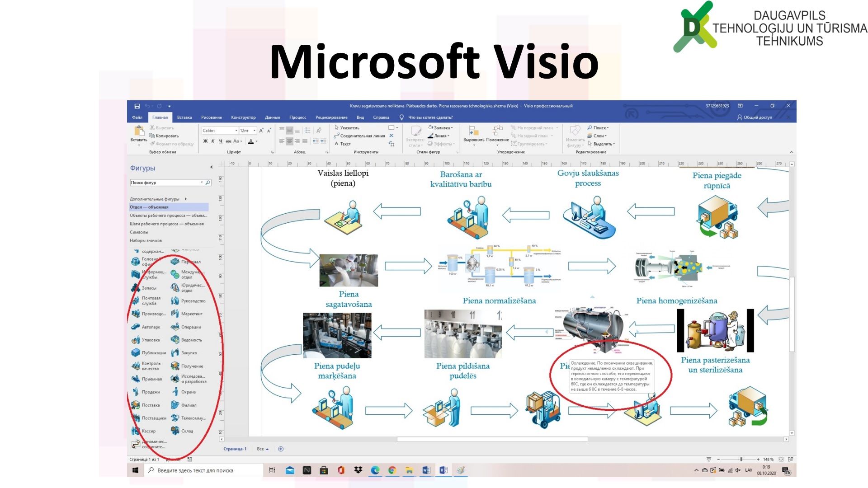
Task: Select the Кассир shape icon
Action: tap(136, 431)
